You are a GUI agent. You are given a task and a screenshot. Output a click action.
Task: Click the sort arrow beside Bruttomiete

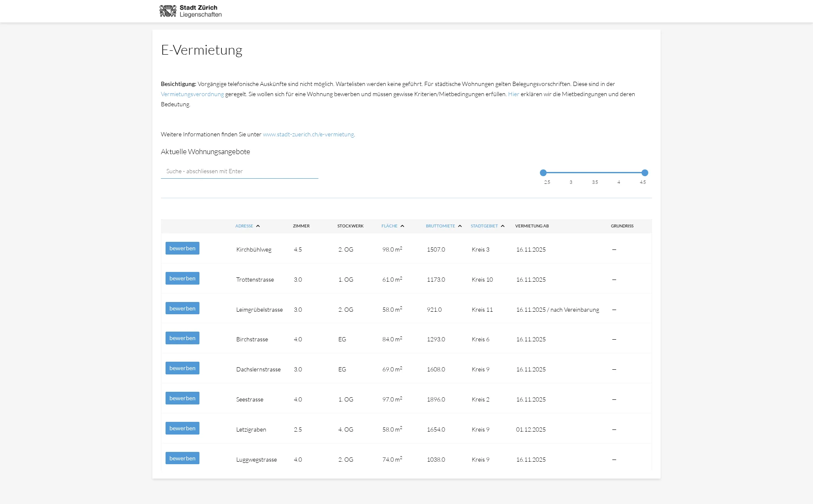coord(460,226)
